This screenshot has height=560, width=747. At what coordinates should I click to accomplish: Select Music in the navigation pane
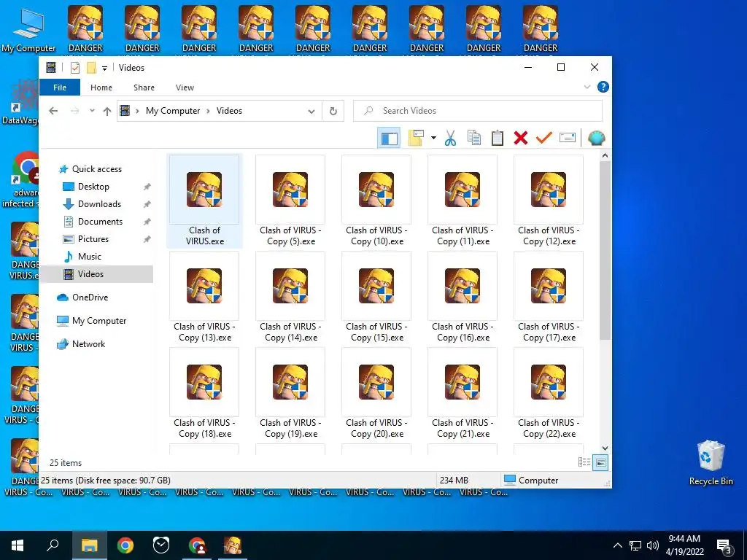[x=90, y=257]
